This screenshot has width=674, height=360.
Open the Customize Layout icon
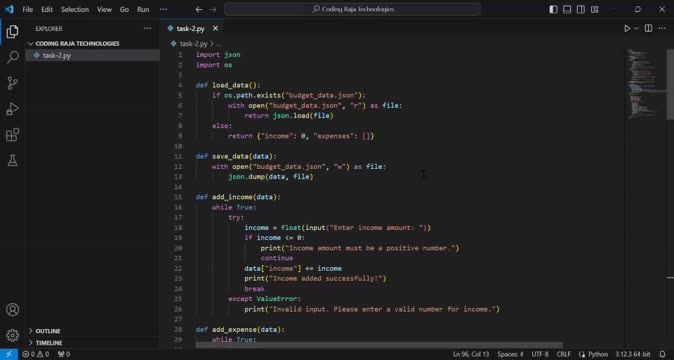(x=594, y=9)
